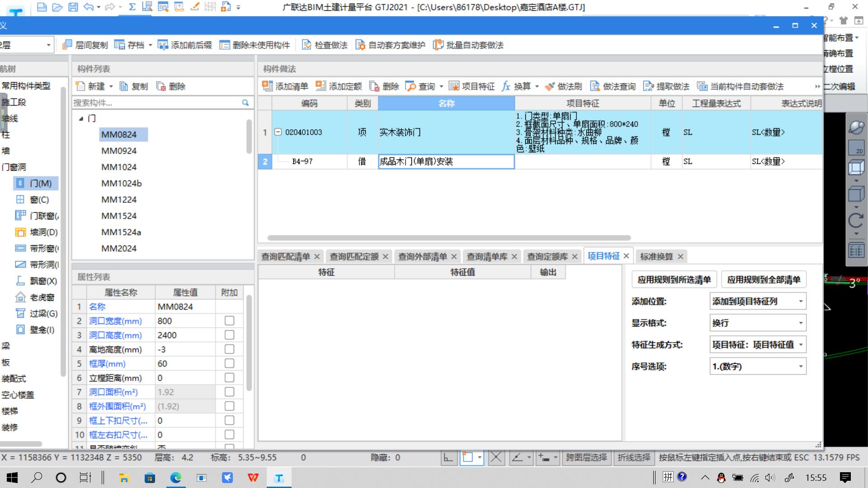The image size is (868, 488).
Task: Click 删除 in the component list toolbar
Action: pos(171,86)
